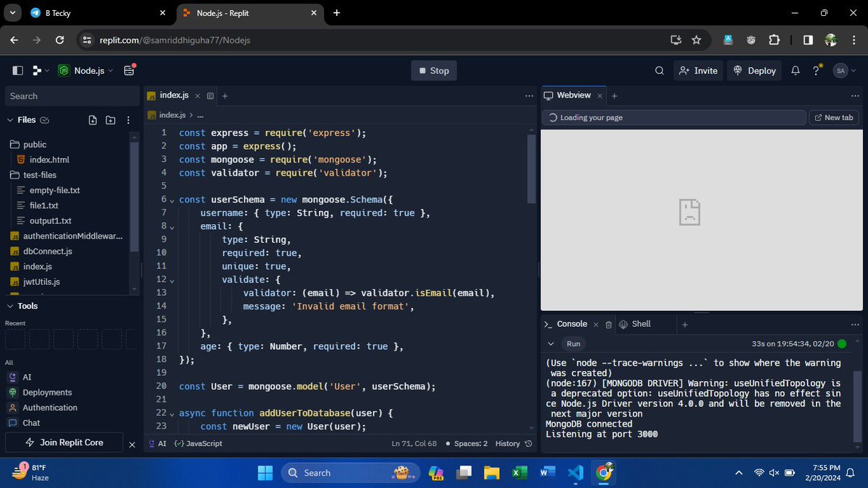Add a tab next to Webview
This screenshot has width=868, height=488.
pos(614,95)
